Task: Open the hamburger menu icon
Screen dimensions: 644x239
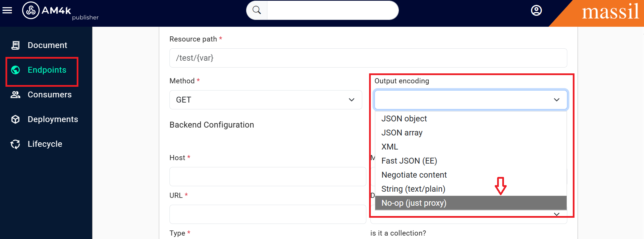Action: click(x=7, y=11)
